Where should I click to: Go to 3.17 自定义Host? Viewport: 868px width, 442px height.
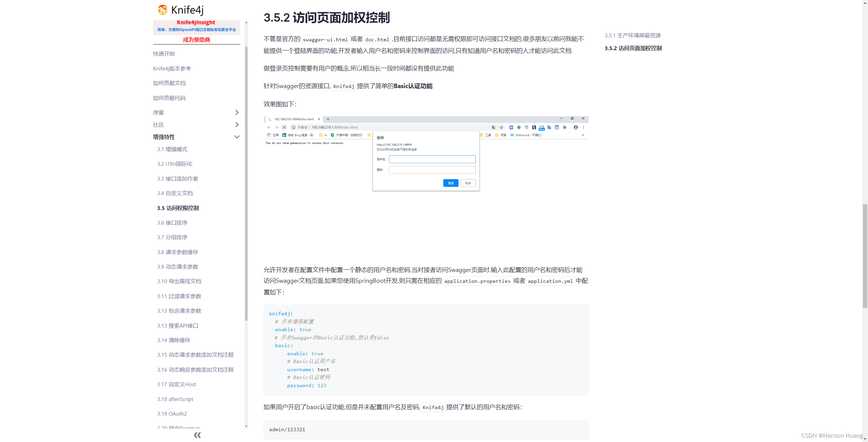176,384
